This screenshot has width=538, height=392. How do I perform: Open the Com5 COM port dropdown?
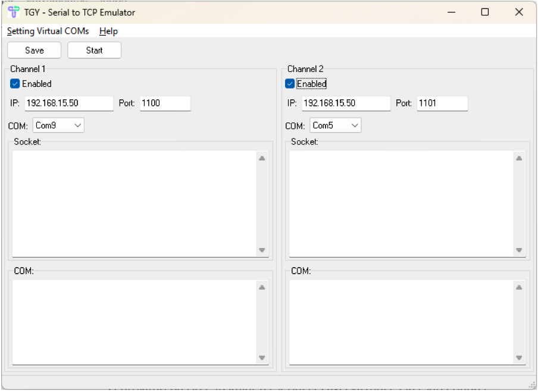pos(335,126)
